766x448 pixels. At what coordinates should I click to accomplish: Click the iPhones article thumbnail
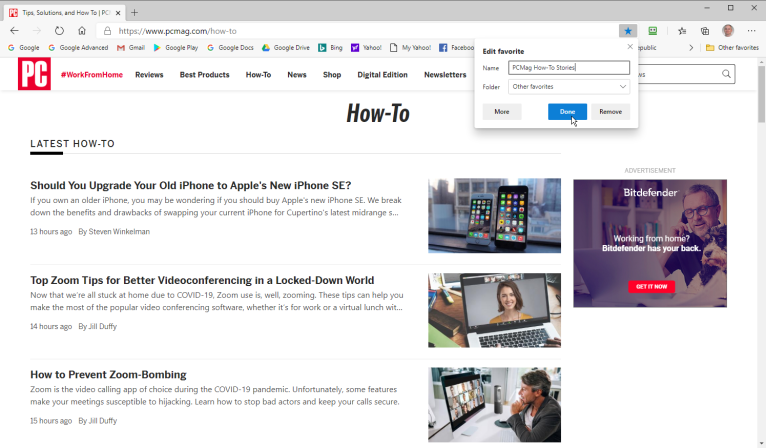[x=494, y=215]
